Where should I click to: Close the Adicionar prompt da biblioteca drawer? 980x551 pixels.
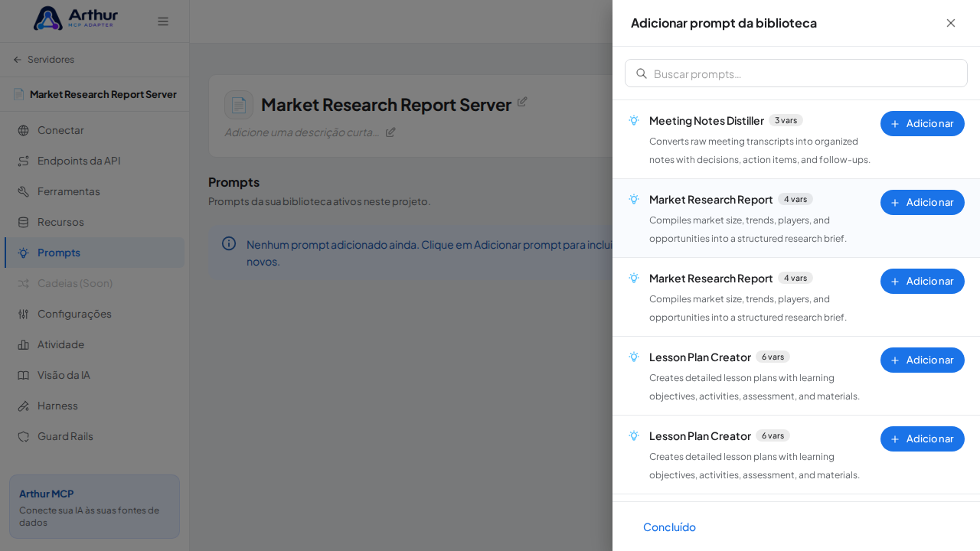point(951,23)
